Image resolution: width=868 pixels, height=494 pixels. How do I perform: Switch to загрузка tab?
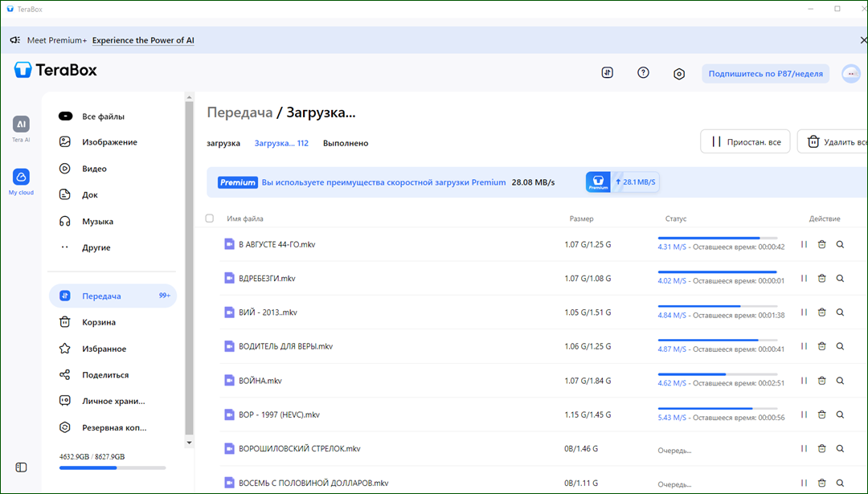point(223,143)
